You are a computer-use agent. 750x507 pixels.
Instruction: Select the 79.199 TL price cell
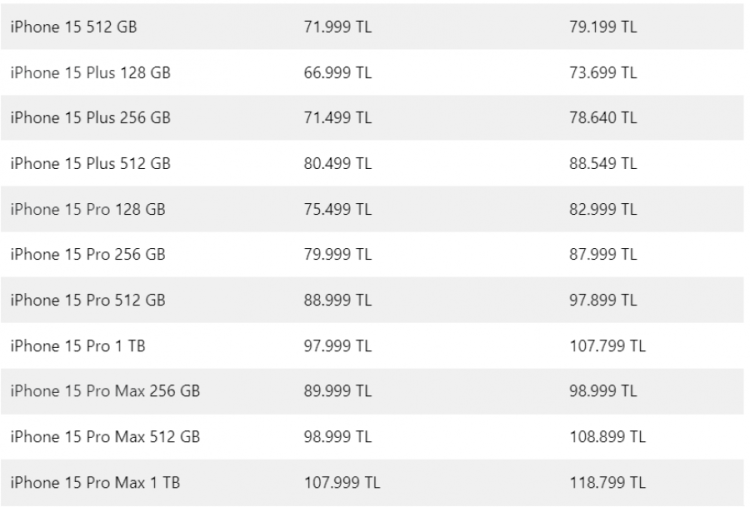[603, 27]
